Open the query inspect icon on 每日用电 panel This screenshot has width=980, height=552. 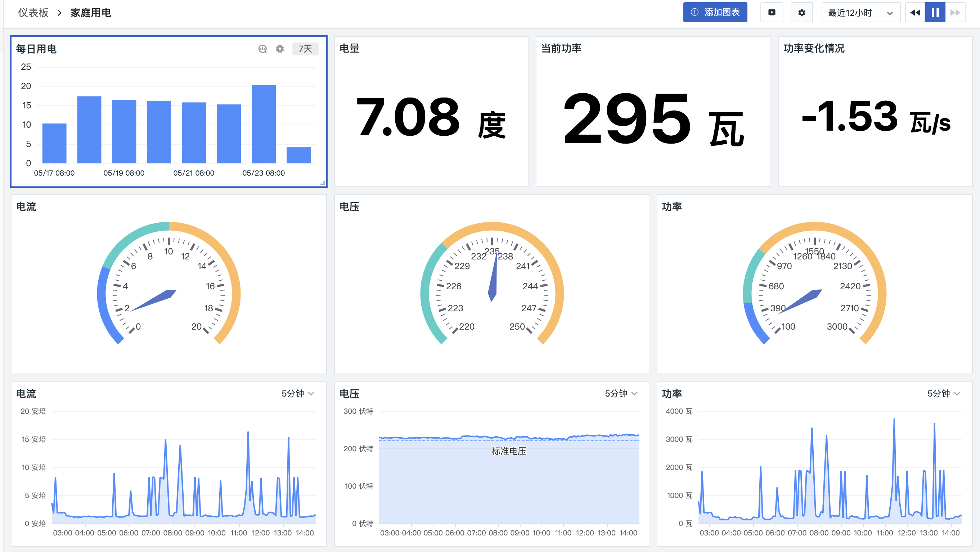coord(262,49)
